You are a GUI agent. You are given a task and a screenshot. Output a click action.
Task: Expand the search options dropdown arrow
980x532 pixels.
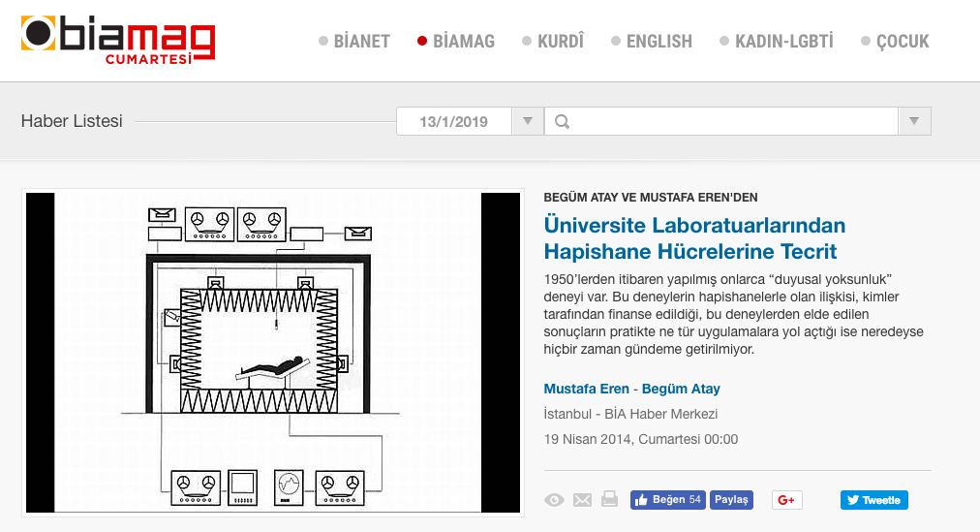pyautogui.click(x=914, y=121)
